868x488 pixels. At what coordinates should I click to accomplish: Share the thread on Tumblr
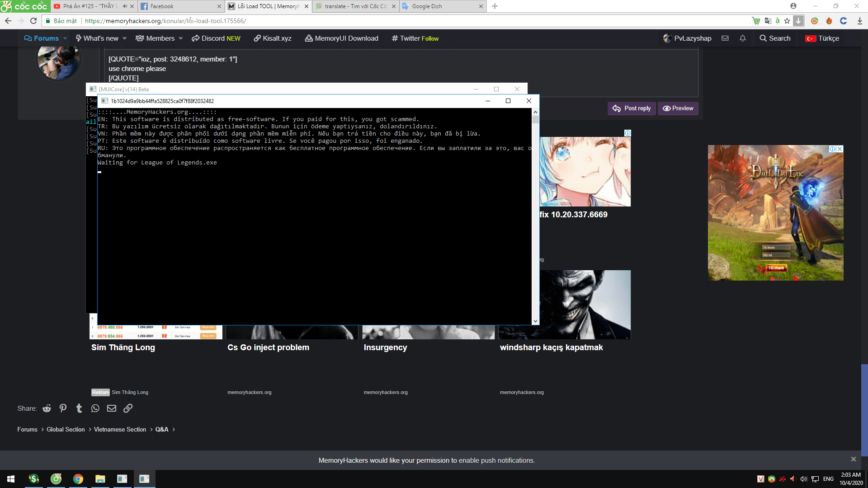point(79,408)
